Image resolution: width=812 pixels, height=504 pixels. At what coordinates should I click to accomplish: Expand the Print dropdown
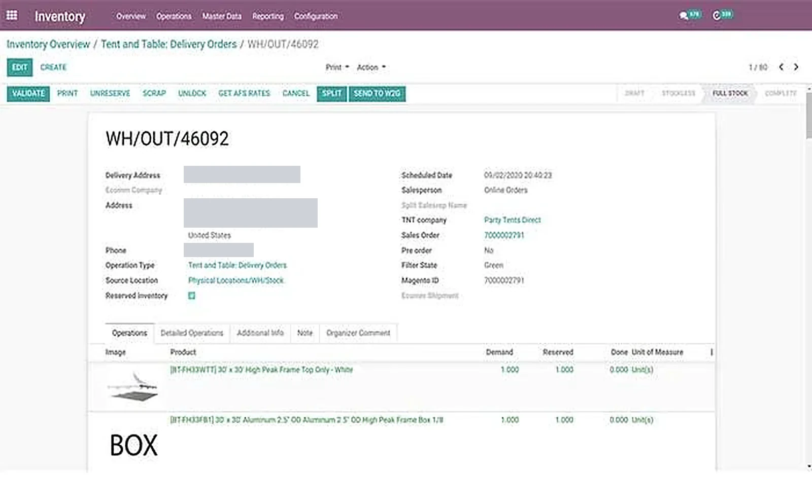(x=337, y=67)
